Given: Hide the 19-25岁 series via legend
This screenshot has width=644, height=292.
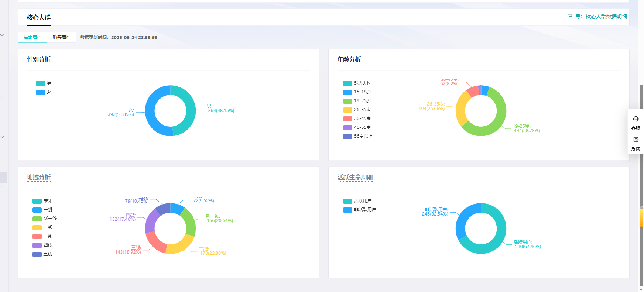Looking at the screenshot, I should [x=347, y=101].
